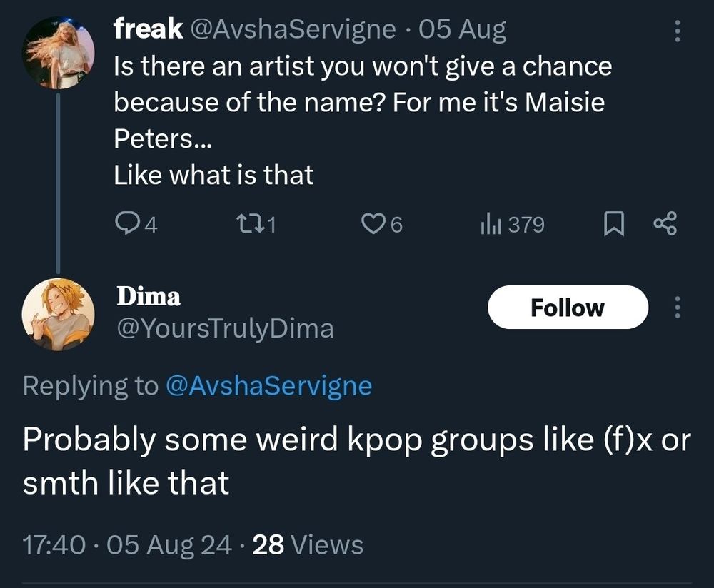Click the 17:40 · 05 Aug 24 timestamp

click(127, 545)
